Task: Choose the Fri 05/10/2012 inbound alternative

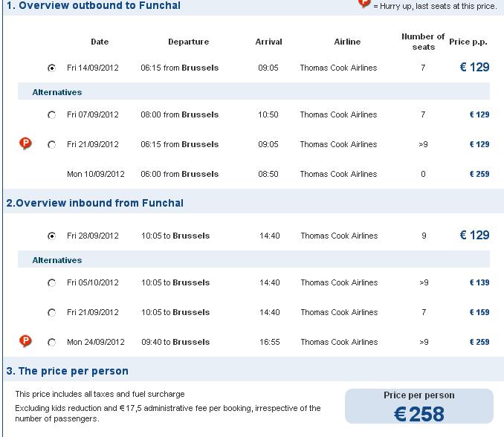Action: pos(51,283)
